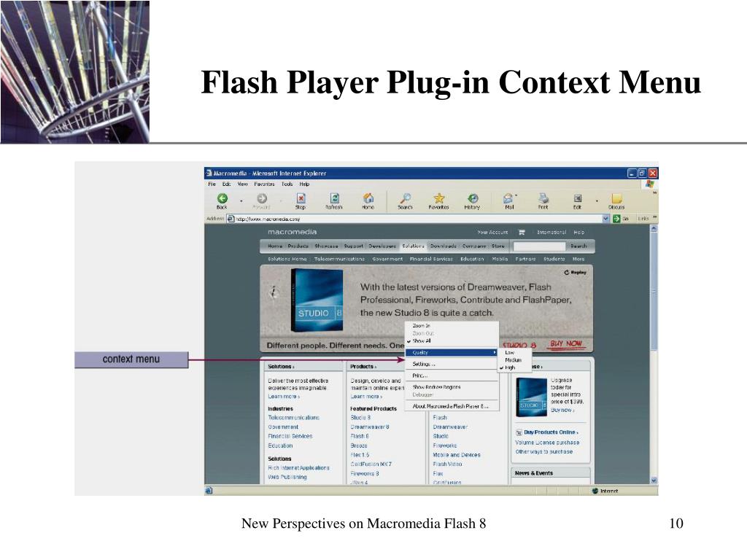Click the Address bar URL field
747x560 pixels.
pos(418,219)
